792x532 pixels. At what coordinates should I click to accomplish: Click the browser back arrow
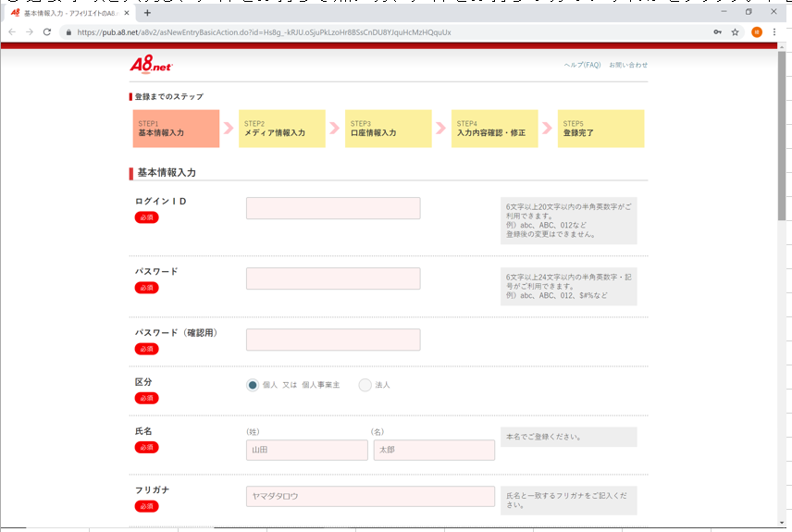coord(12,31)
